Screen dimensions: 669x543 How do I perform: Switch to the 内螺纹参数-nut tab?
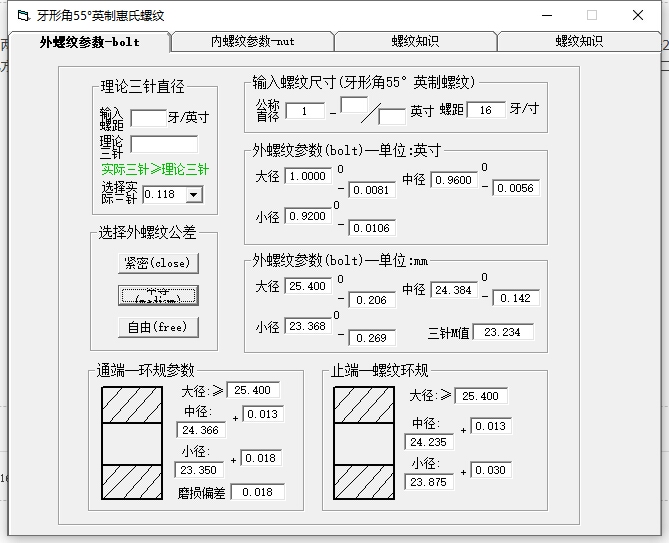coord(253,41)
